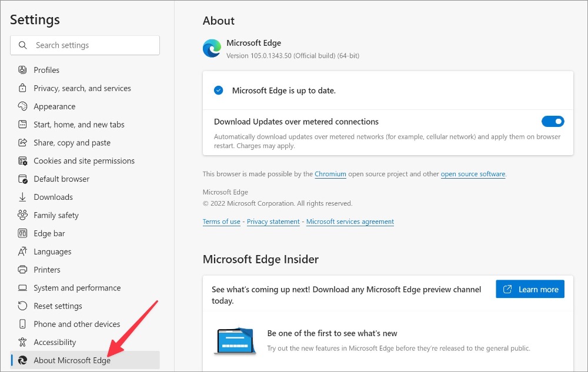588x372 pixels.
Task: Click the Edge bar icon
Action: click(x=22, y=233)
